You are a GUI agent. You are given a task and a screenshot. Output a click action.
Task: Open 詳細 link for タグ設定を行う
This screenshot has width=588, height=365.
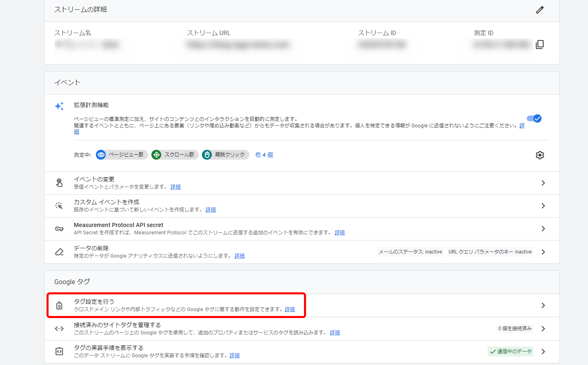coord(290,309)
